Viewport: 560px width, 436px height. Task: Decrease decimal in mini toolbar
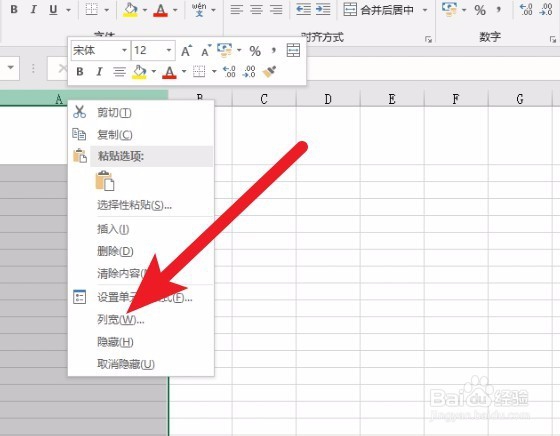point(249,72)
